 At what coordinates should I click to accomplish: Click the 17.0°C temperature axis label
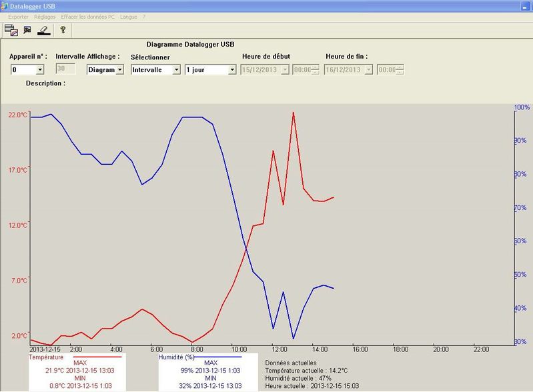pos(17,170)
